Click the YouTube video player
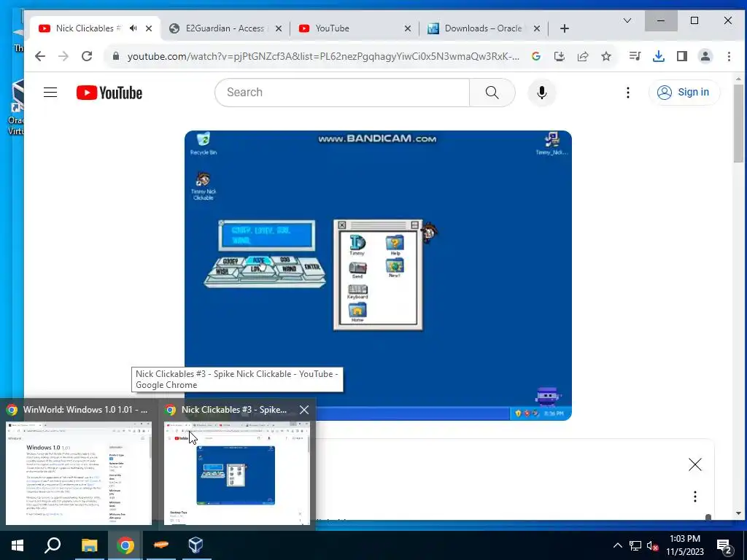The height and width of the screenshot is (560, 747). [379, 275]
